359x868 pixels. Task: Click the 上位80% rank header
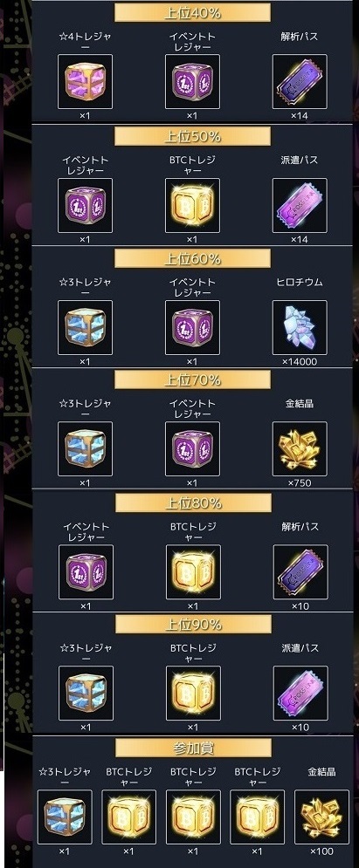[x=193, y=502]
